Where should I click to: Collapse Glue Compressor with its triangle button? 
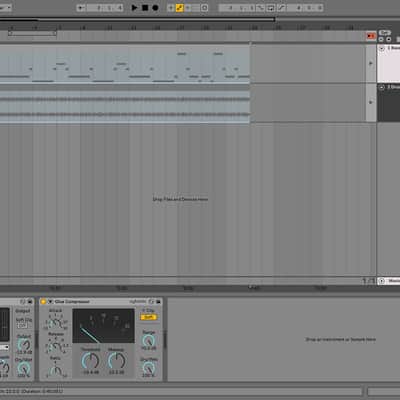coord(50,302)
